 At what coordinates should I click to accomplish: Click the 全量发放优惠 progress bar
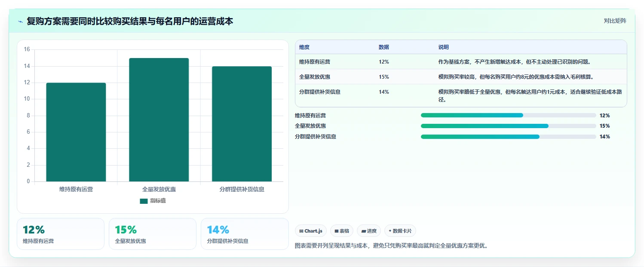click(508, 126)
